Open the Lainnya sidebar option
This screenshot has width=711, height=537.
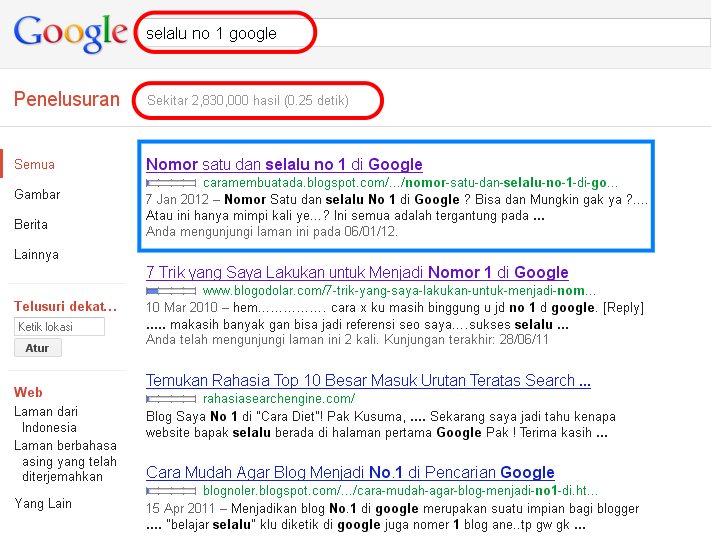click(36, 254)
